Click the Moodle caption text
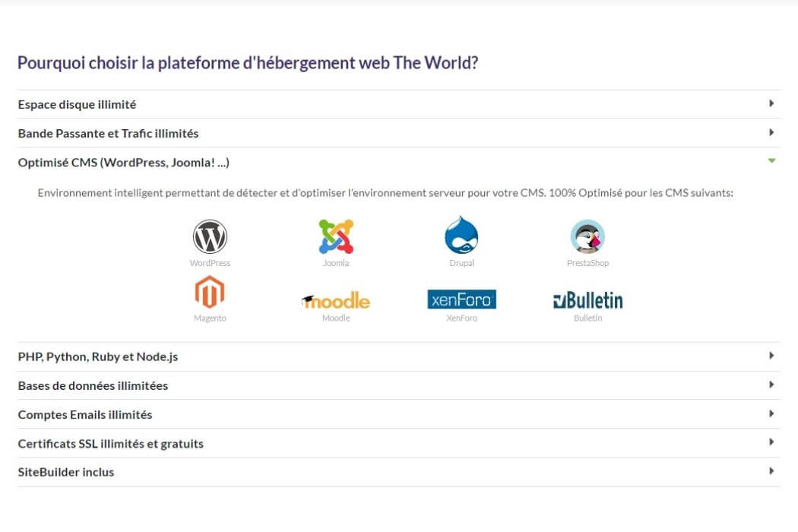This screenshot has height=532, width=798. pos(336,318)
